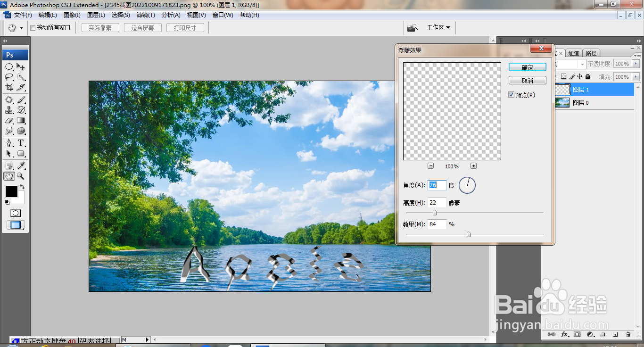644x347 pixels.
Task: Select the Brush tool
Action: (x=21, y=99)
